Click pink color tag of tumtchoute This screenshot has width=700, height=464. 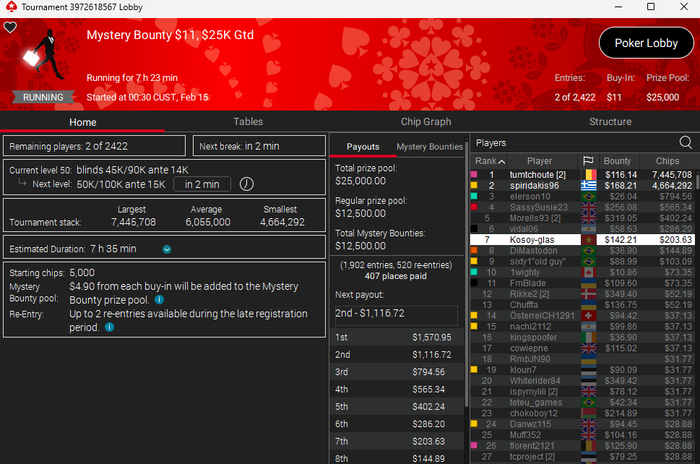pyautogui.click(x=474, y=175)
